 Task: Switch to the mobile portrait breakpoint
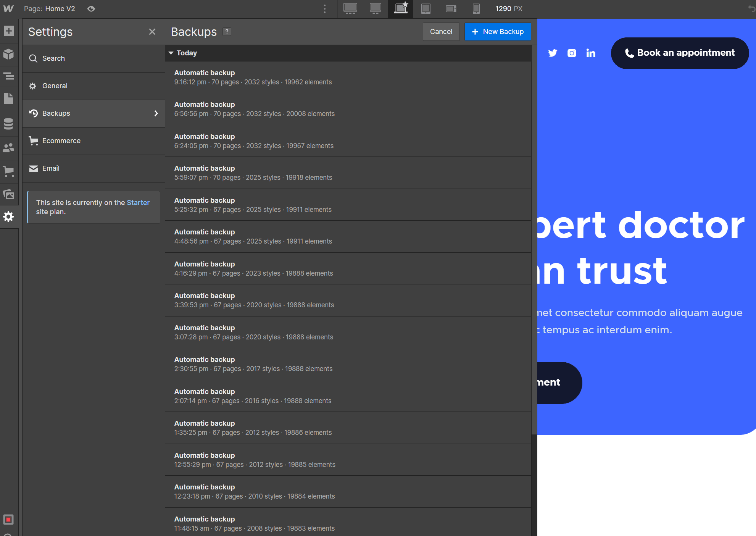pos(476,8)
